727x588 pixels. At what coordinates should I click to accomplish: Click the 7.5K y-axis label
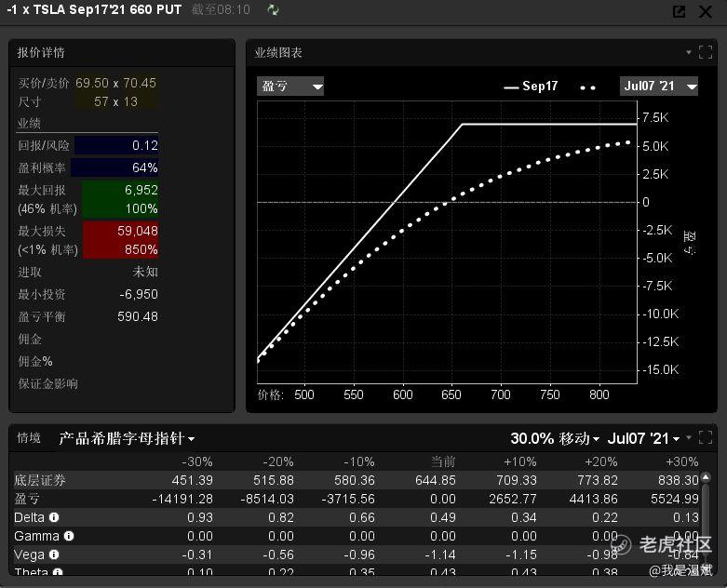tap(655, 117)
